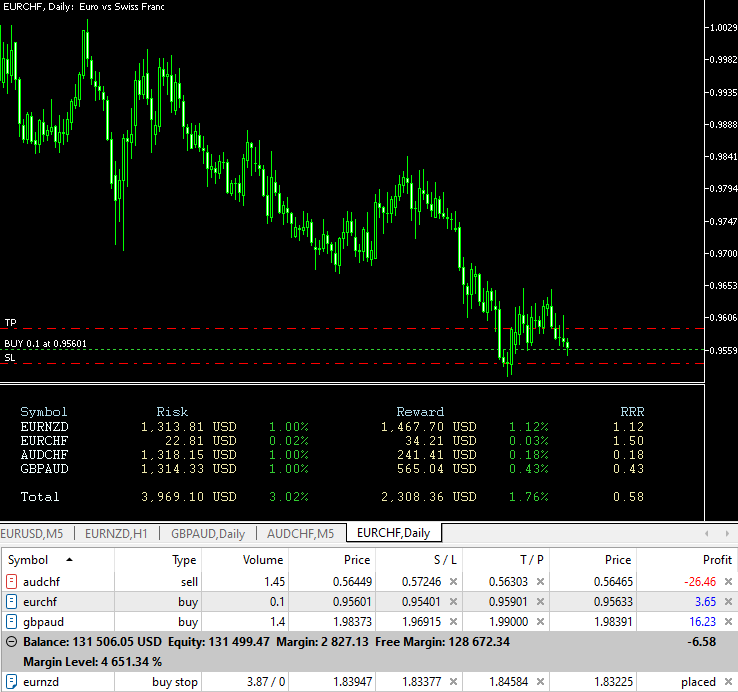Remove the stop loss on audchf
The image size is (738, 692).
click(453, 581)
